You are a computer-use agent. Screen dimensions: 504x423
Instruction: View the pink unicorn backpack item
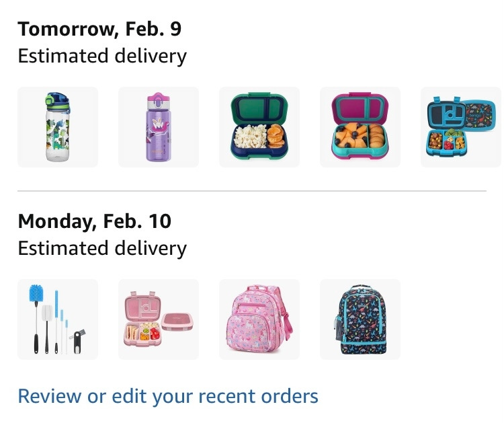(x=259, y=319)
